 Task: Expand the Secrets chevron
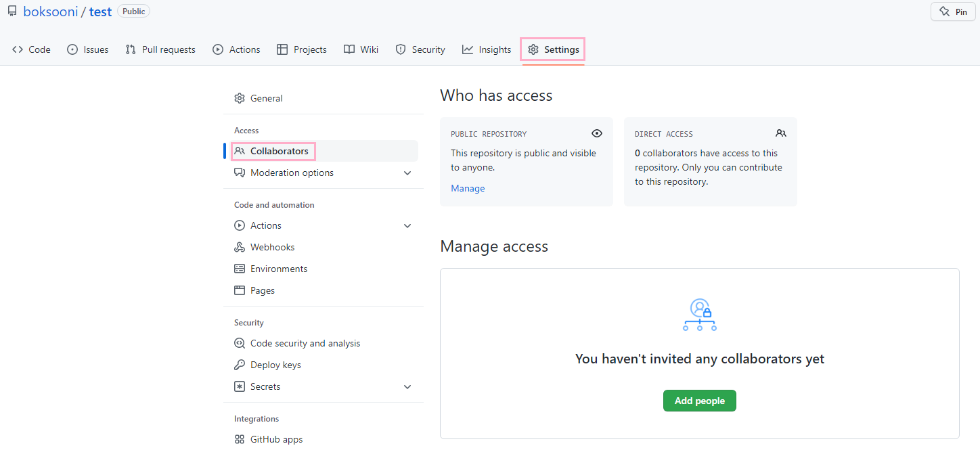(407, 386)
